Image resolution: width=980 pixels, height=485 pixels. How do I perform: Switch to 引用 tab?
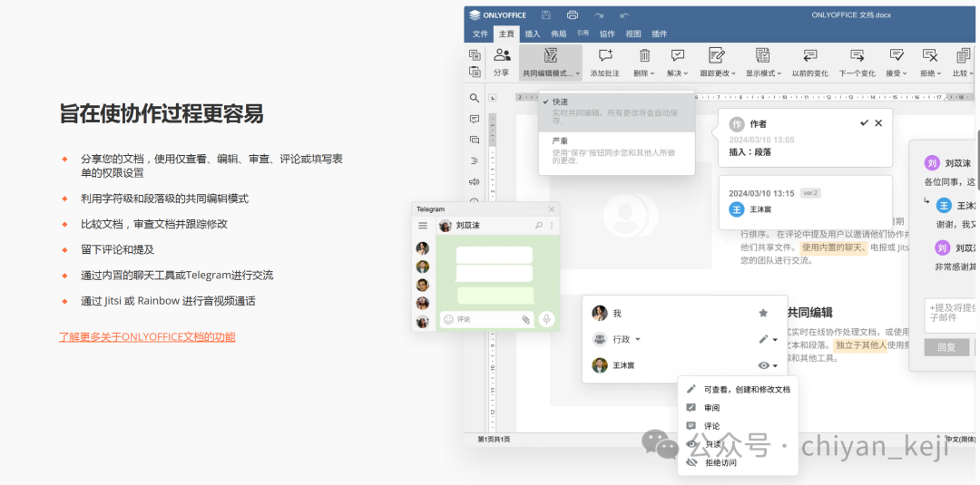coord(583,34)
